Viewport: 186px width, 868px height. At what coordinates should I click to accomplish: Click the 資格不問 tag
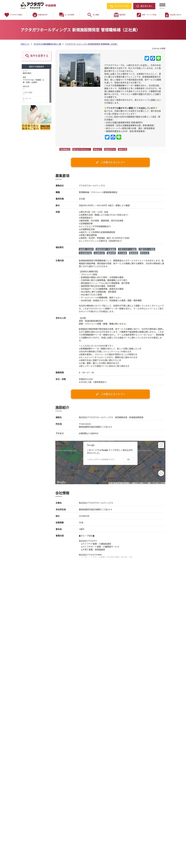pos(123,149)
